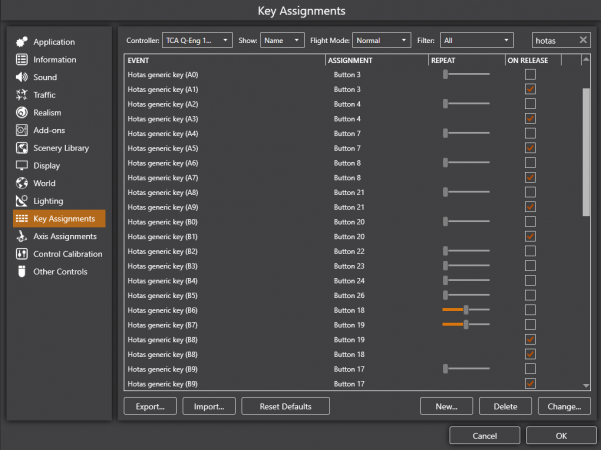Image resolution: width=601 pixels, height=450 pixels.
Task: Click the Change... button
Action: tap(564, 406)
